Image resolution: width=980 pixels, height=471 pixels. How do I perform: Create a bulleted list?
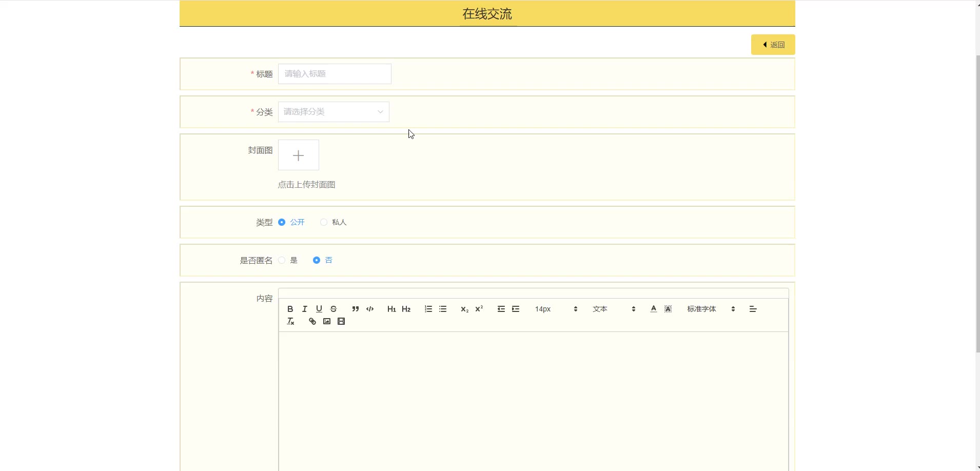pos(443,309)
